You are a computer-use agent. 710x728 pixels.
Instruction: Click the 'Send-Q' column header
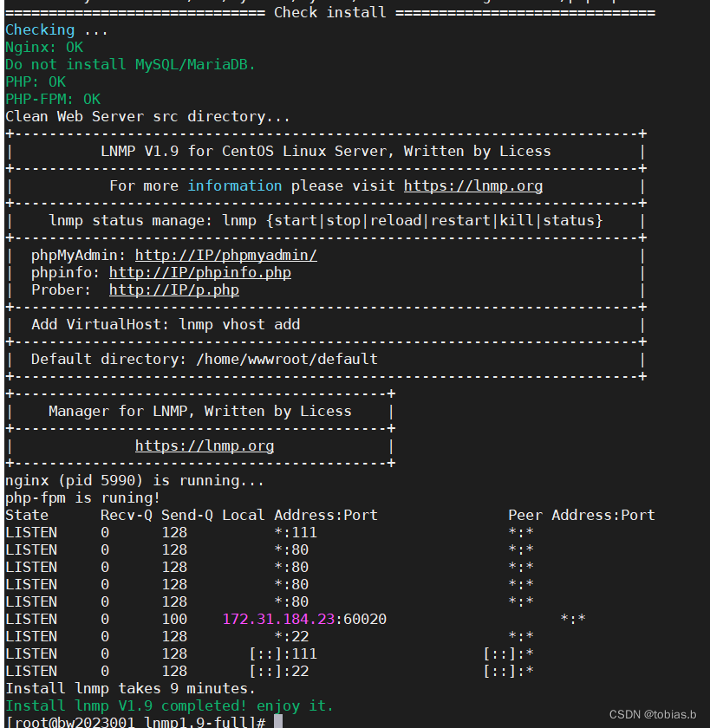point(187,516)
